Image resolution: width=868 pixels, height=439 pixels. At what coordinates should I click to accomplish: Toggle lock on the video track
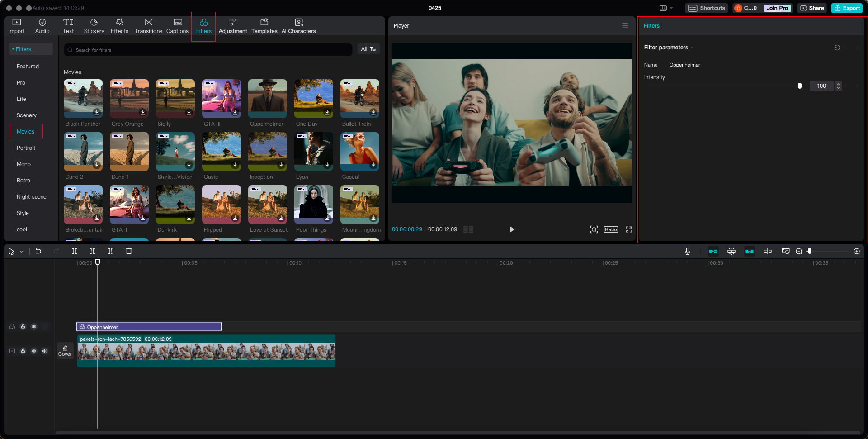click(x=23, y=351)
